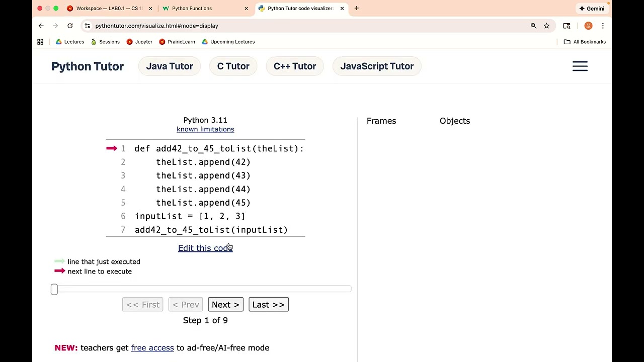Open Chrome three-dot menu
Viewport: 644px width, 362px height.
pos(603,26)
